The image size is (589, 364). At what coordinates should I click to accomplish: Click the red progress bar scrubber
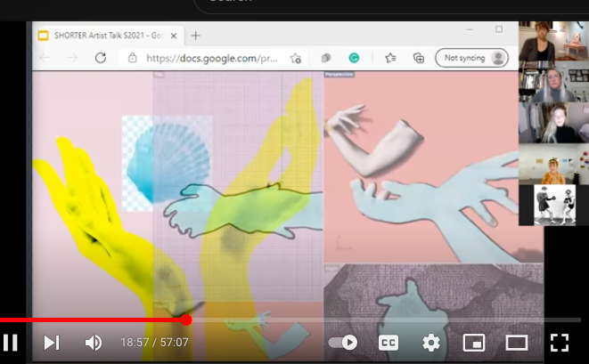(x=186, y=320)
